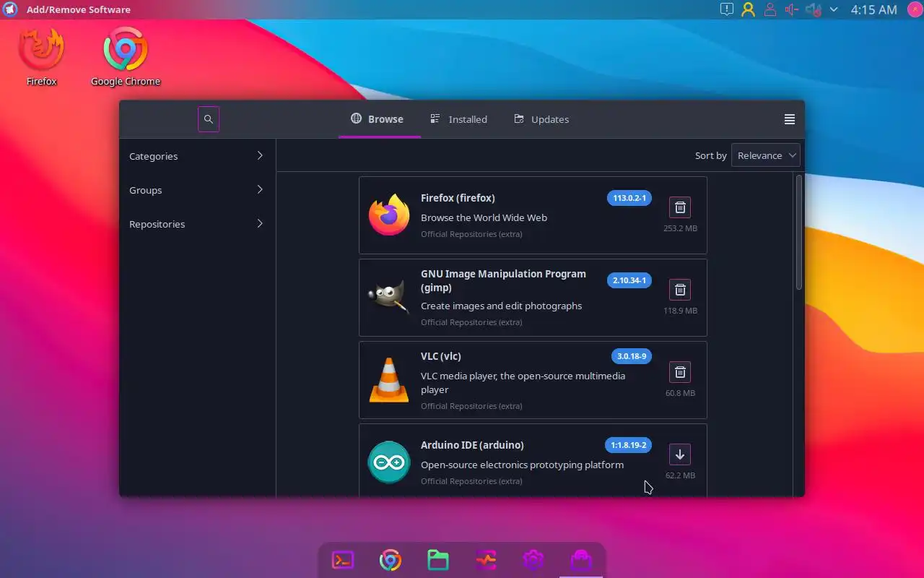Click GIMP version badge 2.10.34-1

click(x=629, y=280)
